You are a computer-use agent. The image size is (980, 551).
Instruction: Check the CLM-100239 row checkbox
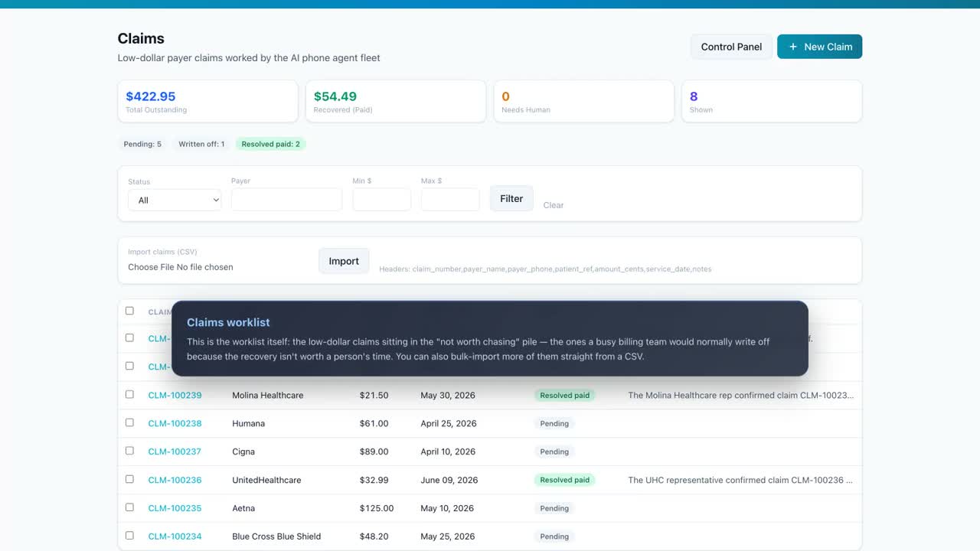coord(129,394)
